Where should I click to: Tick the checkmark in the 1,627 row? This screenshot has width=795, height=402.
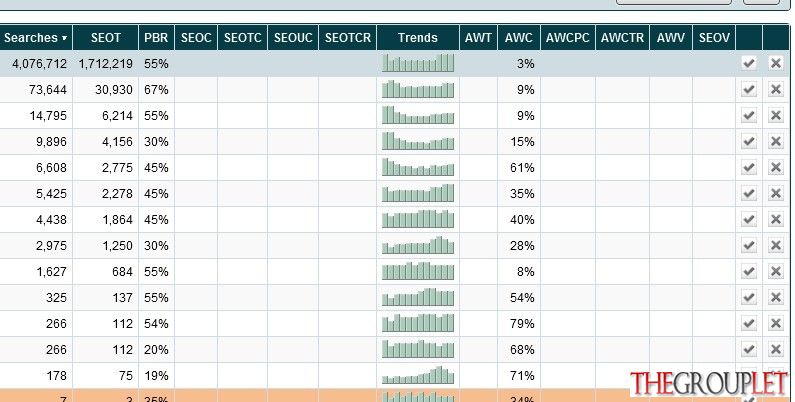(749, 271)
